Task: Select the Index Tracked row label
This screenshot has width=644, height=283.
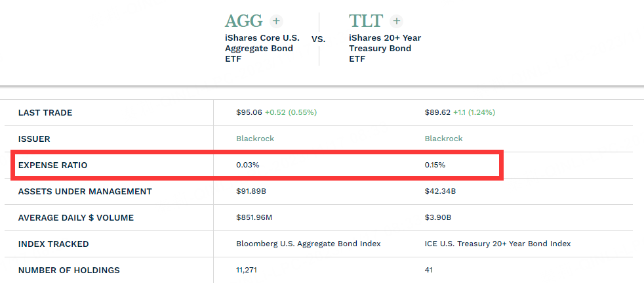Action: point(53,244)
